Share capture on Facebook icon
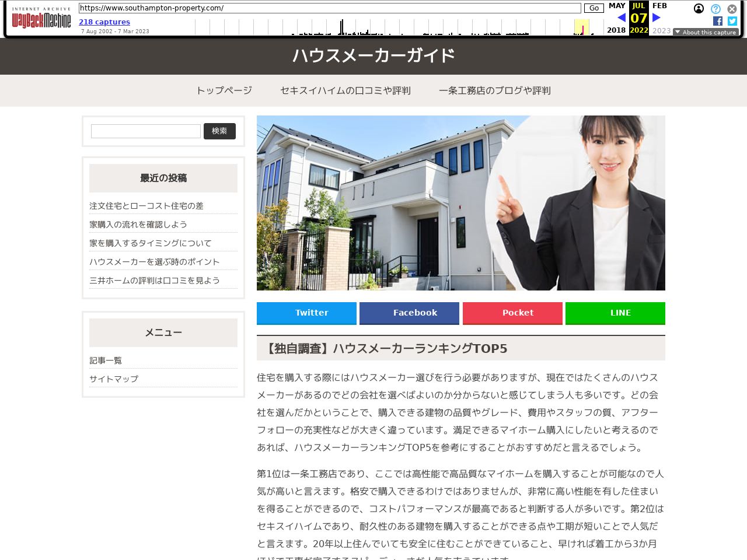 coord(718,21)
